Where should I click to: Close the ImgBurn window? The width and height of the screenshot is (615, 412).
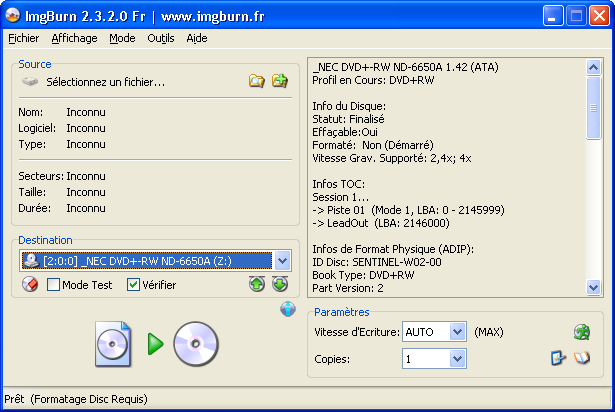pyautogui.click(x=599, y=16)
